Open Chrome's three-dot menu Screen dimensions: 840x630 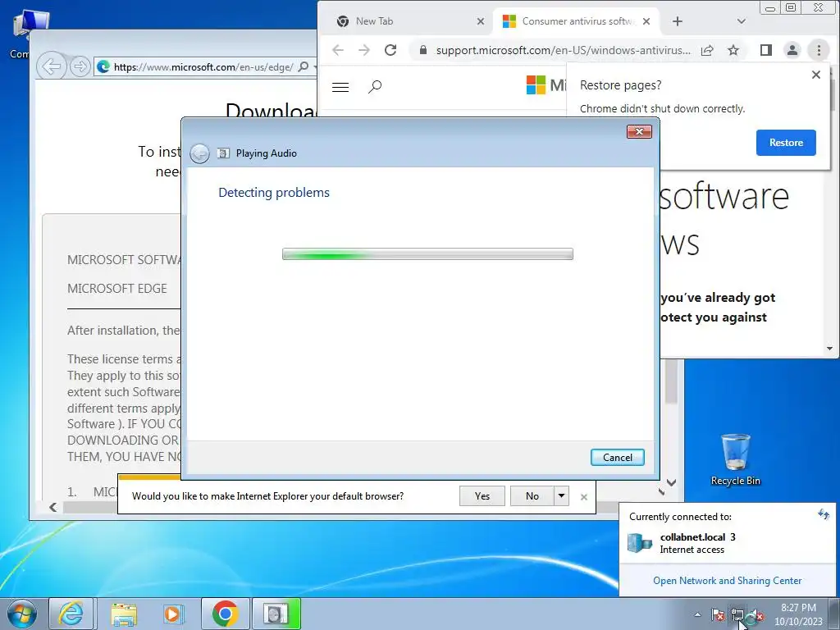[819, 50]
